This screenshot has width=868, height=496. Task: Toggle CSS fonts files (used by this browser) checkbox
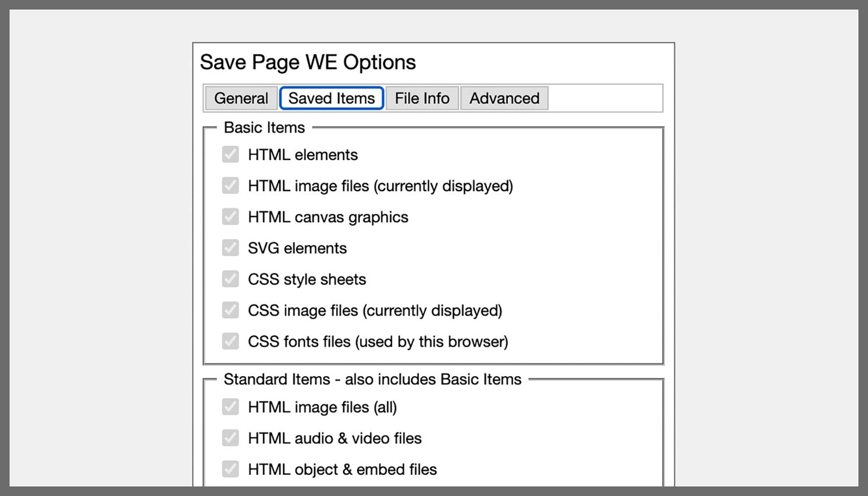pos(231,342)
